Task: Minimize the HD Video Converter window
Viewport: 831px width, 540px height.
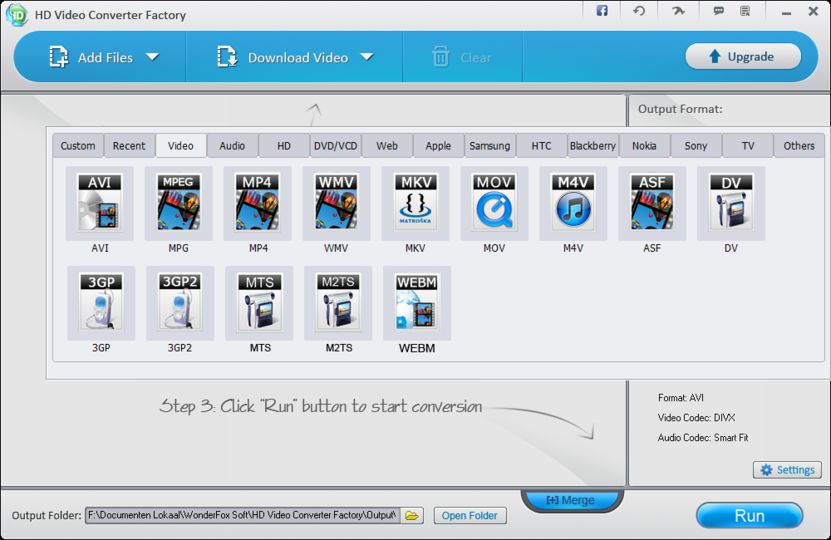Action: tap(786, 12)
